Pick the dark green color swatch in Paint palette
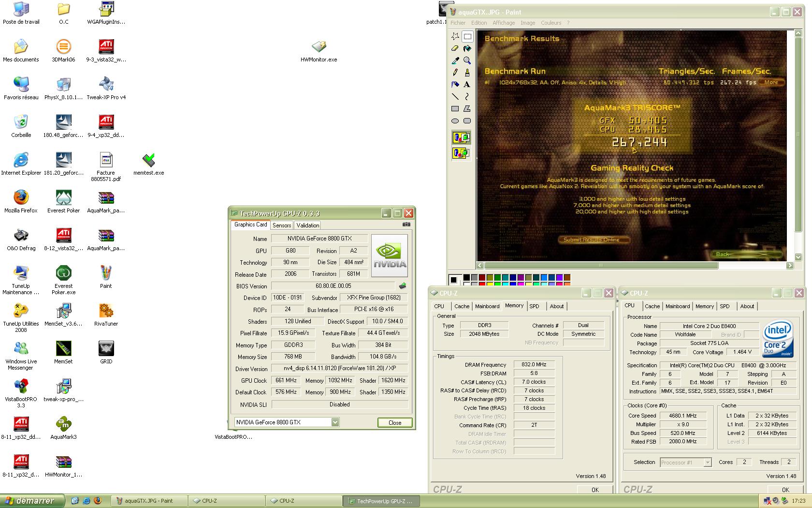 tap(497, 277)
